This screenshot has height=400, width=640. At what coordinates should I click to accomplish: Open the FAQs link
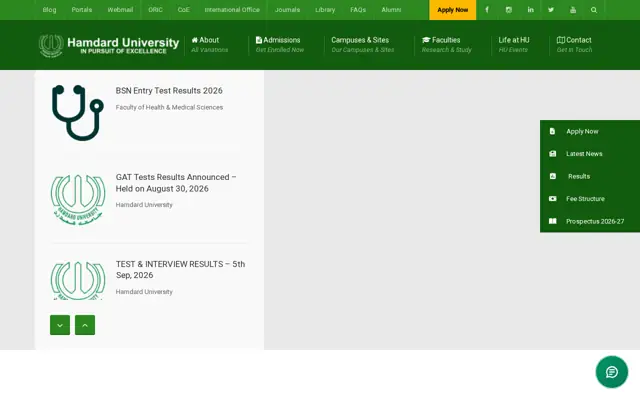pyautogui.click(x=358, y=10)
